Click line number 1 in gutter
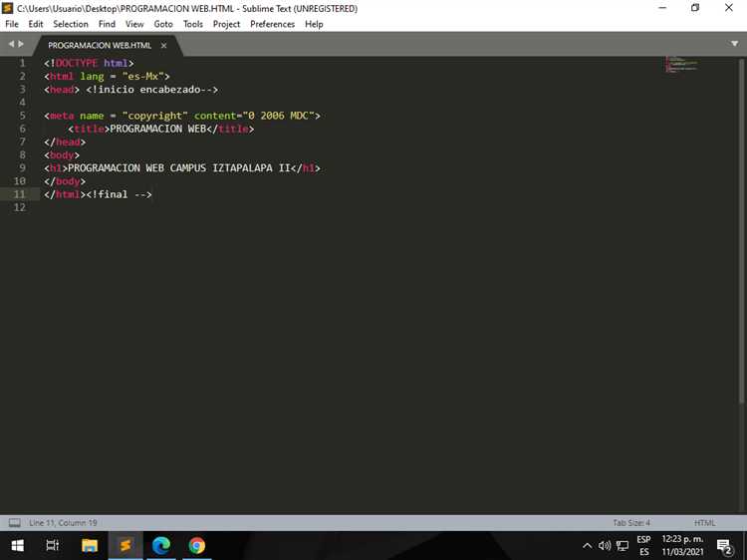The image size is (747, 560). pyautogui.click(x=22, y=63)
